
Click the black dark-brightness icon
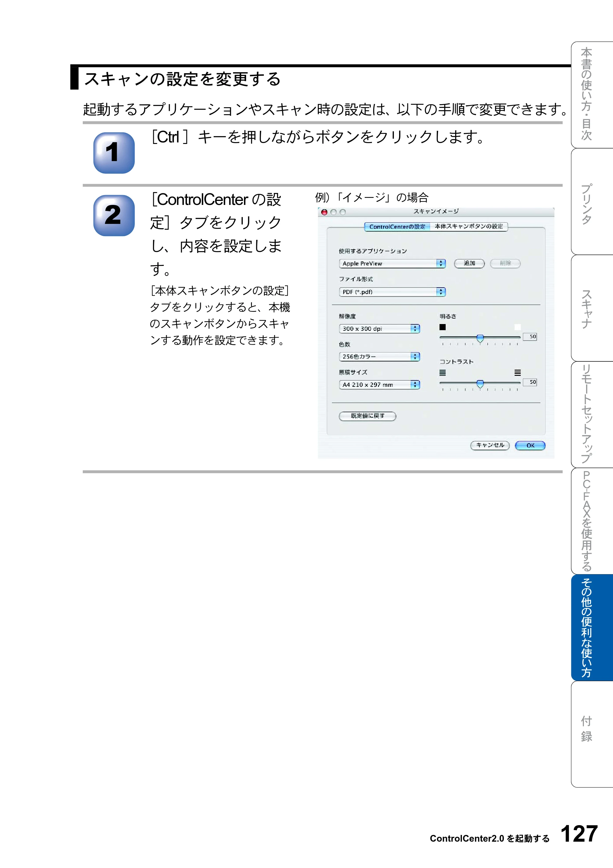point(442,327)
